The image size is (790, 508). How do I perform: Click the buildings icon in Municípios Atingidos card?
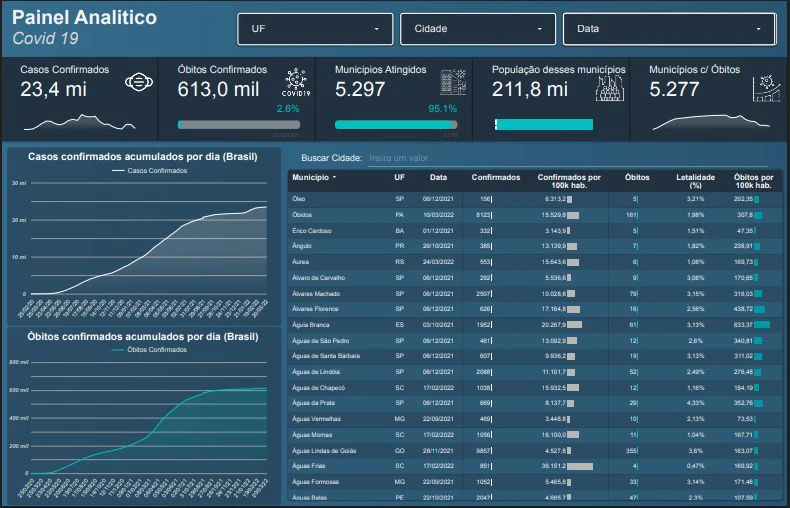[x=453, y=82]
